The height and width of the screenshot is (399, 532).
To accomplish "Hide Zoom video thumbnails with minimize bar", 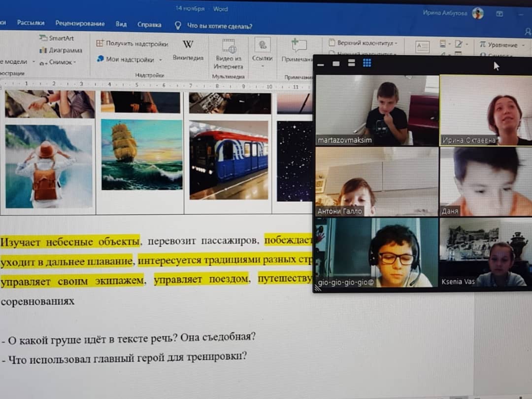I will point(321,64).
